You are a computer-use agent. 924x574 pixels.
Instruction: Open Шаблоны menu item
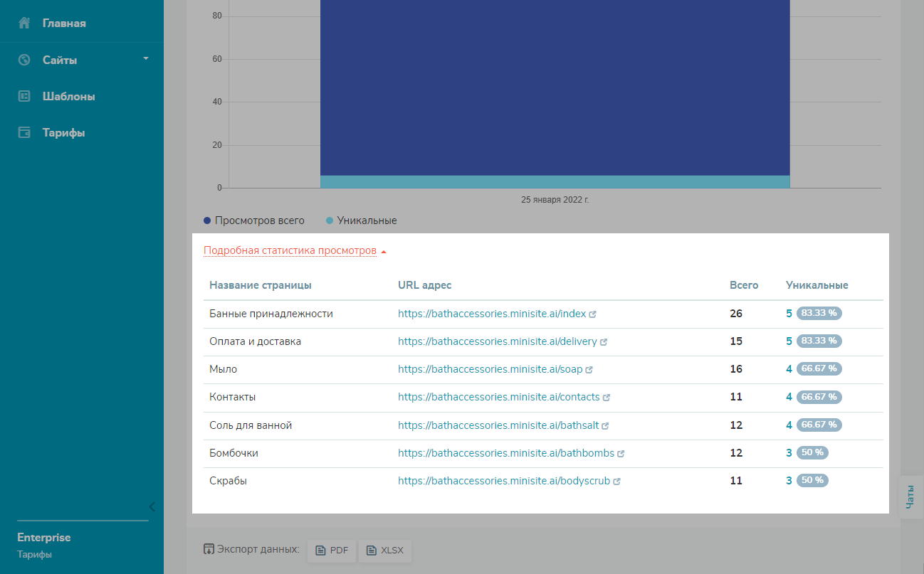(68, 96)
